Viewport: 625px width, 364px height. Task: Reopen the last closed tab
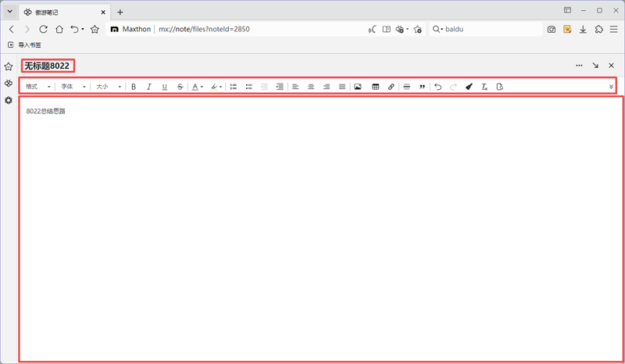74,29
